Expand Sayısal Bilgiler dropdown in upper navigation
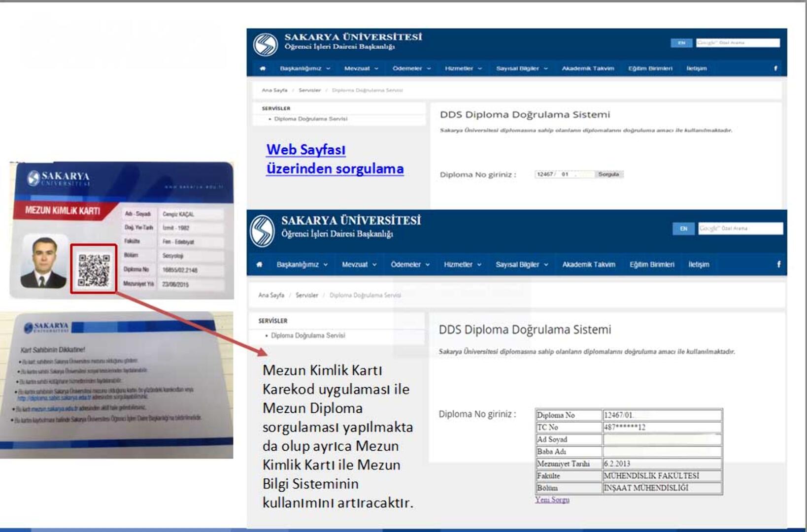Image resolution: width=807 pixels, height=532 pixels. [522, 68]
